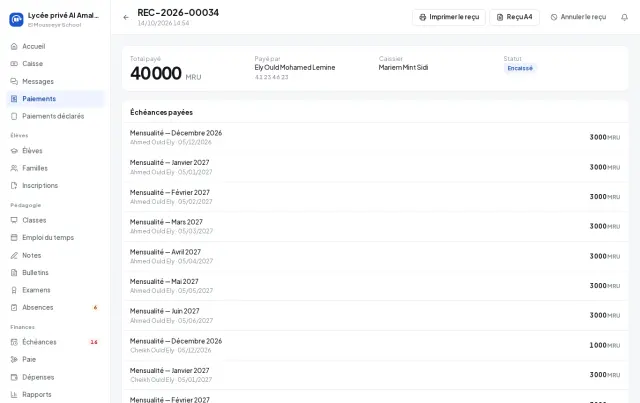Viewport: 640px width, 403px height.
Task: Click the Reçu A4 button
Action: pyautogui.click(x=514, y=17)
